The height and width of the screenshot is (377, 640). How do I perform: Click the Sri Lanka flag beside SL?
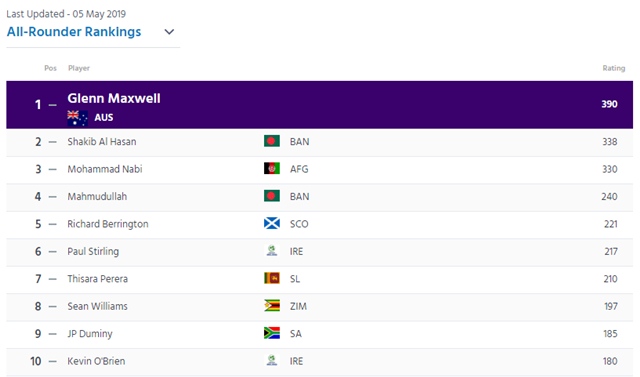point(272,278)
